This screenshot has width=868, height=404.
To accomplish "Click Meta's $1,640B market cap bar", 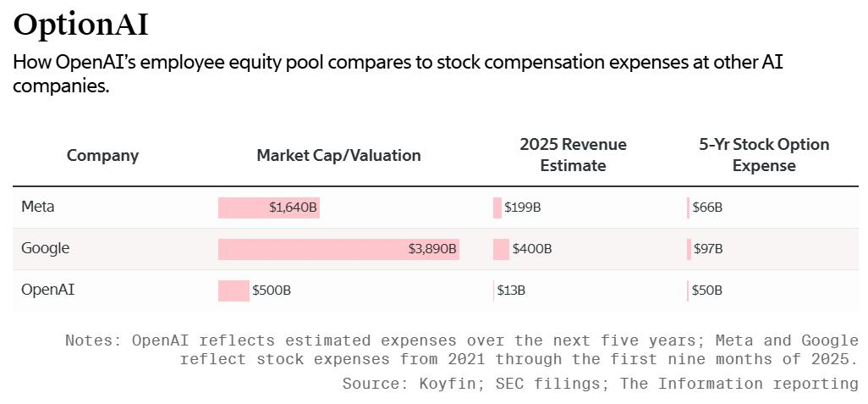I will 269,208.
